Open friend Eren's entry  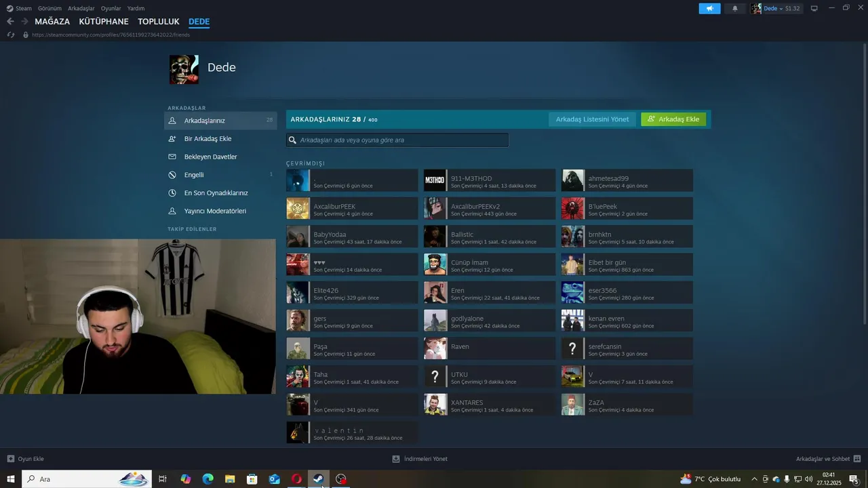[490, 293]
